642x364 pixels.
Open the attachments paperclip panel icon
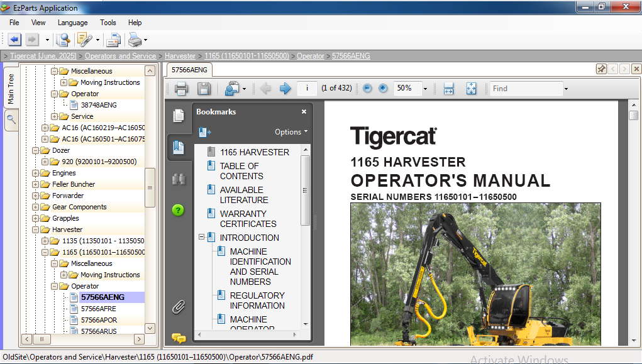pos(179,307)
